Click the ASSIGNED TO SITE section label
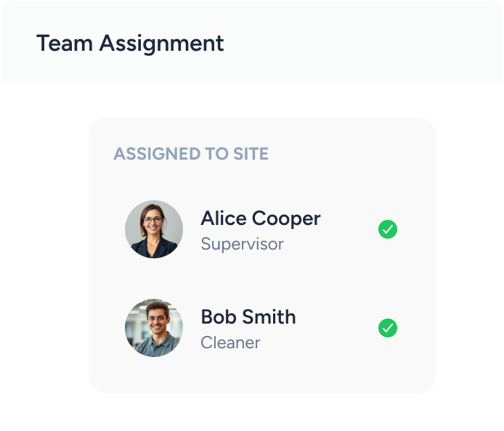 [x=191, y=154]
